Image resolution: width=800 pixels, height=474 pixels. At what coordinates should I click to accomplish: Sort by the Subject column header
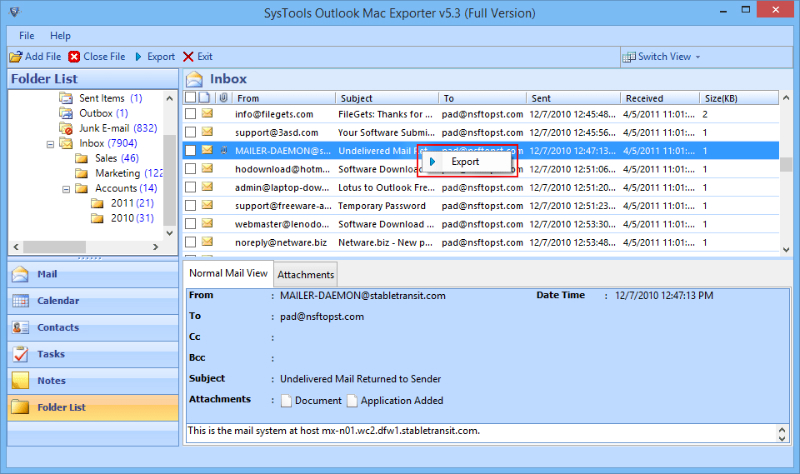tap(387, 98)
